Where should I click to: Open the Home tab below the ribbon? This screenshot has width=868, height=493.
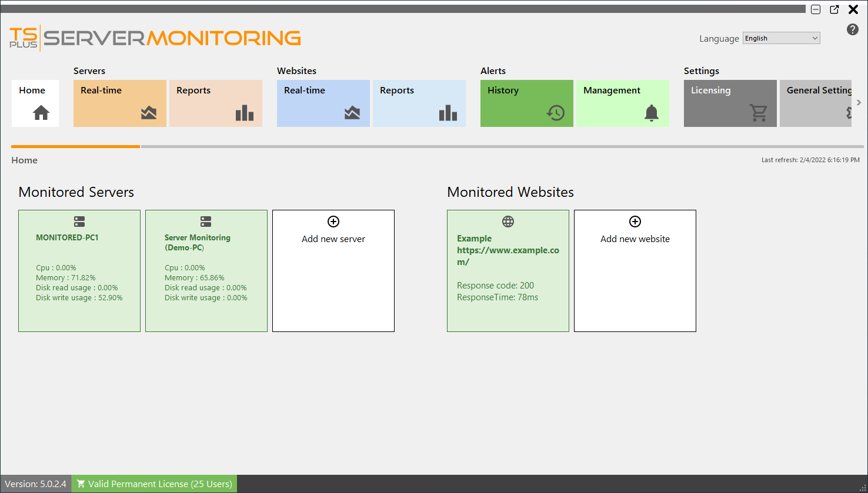pos(24,160)
